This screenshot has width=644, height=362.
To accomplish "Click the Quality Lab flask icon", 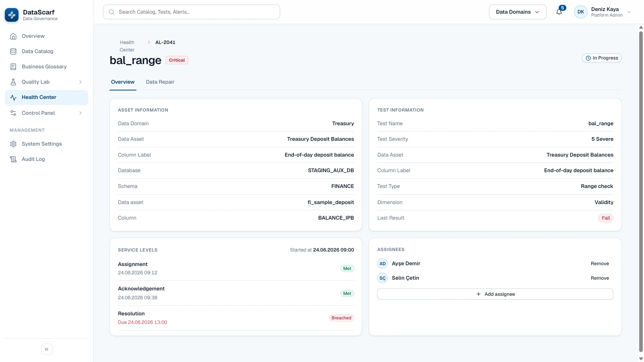I will [13, 82].
